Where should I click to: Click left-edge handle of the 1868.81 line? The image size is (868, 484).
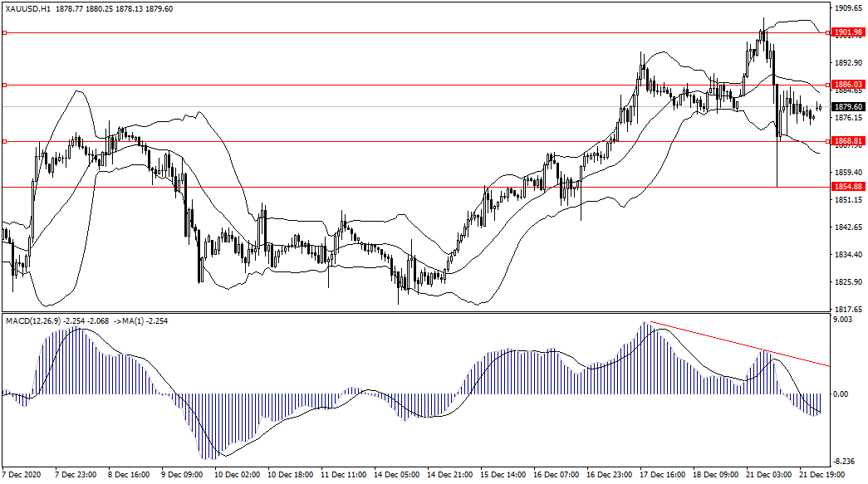click(x=5, y=141)
